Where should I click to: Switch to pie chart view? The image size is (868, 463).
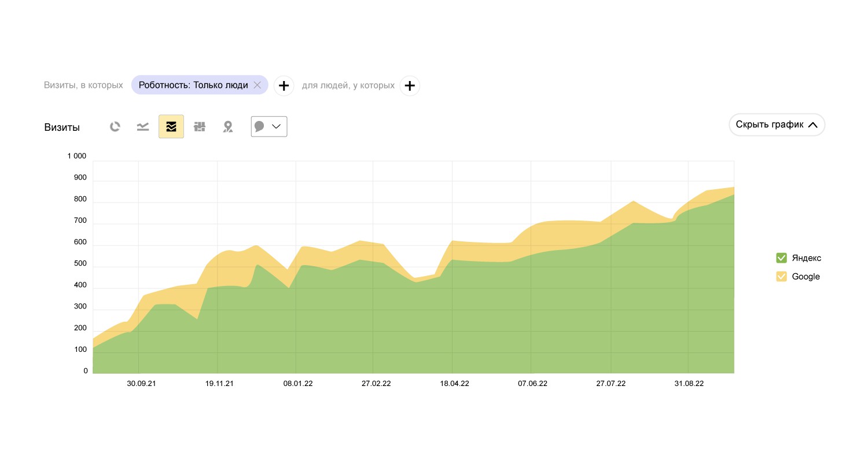(115, 127)
